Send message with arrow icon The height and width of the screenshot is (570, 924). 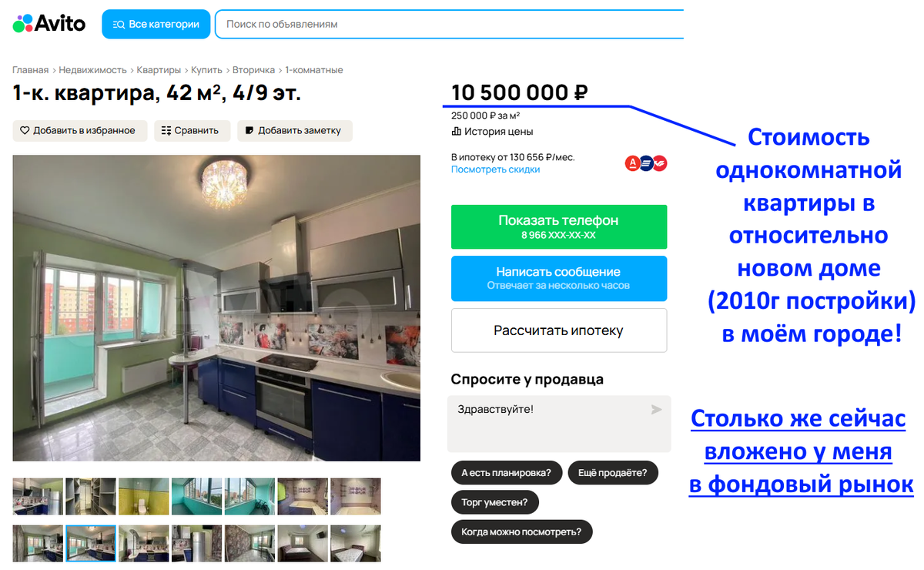(x=656, y=410)
